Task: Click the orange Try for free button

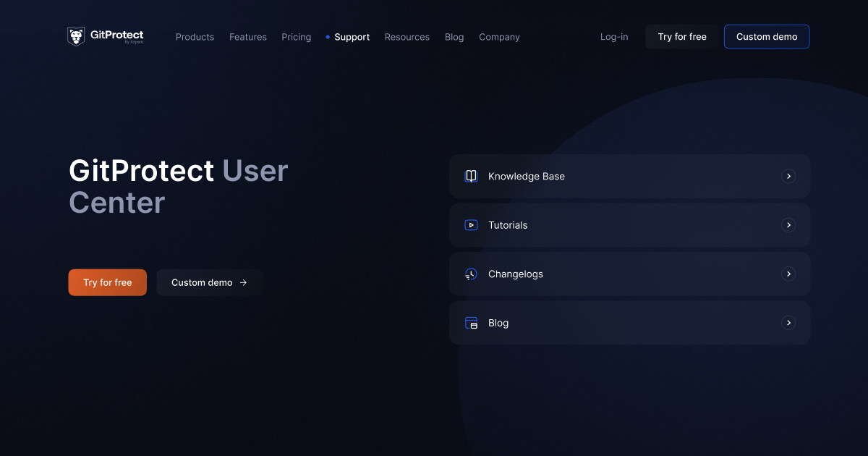Action: pos(107,282)
